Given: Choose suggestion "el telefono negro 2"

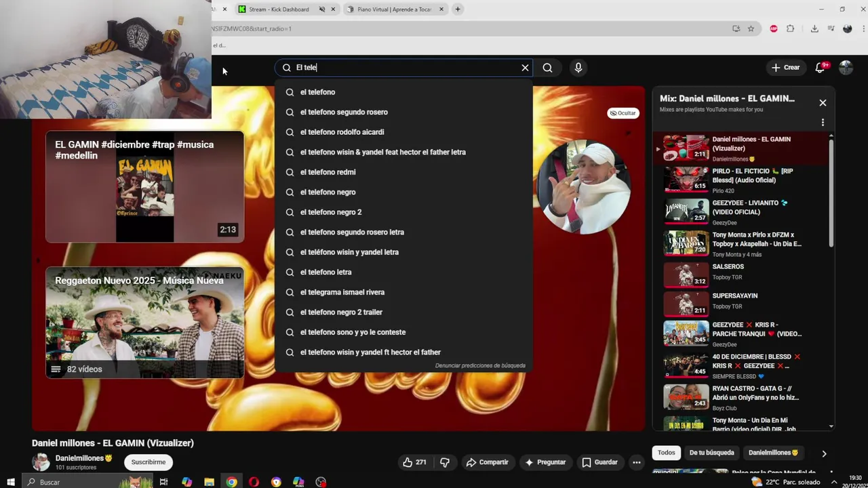Looking at the screenshot, I should coord(403,212).
